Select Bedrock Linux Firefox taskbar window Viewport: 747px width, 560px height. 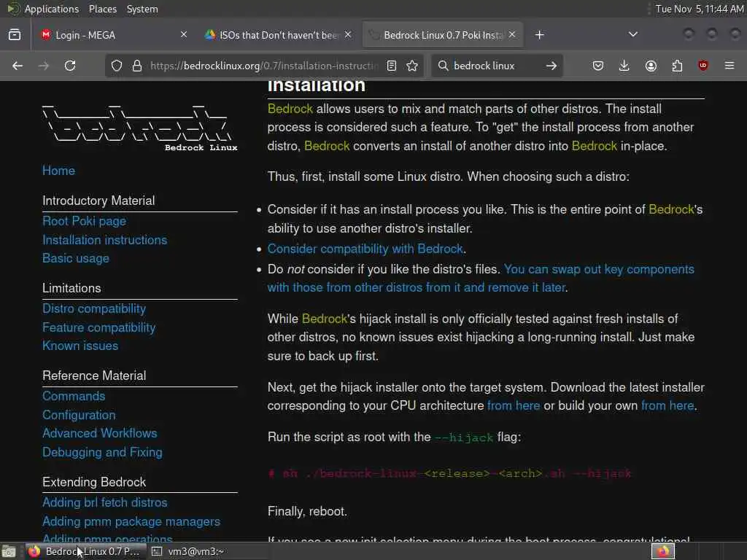point(85,551)
